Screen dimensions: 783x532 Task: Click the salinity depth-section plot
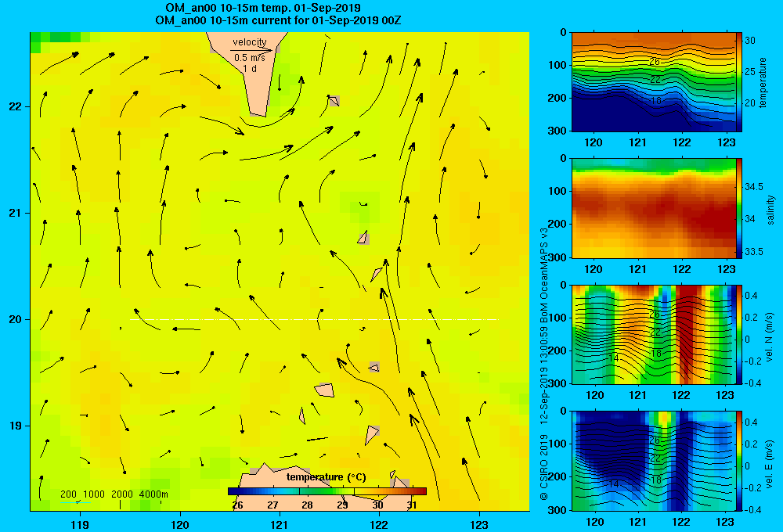[x=653, y=208]
